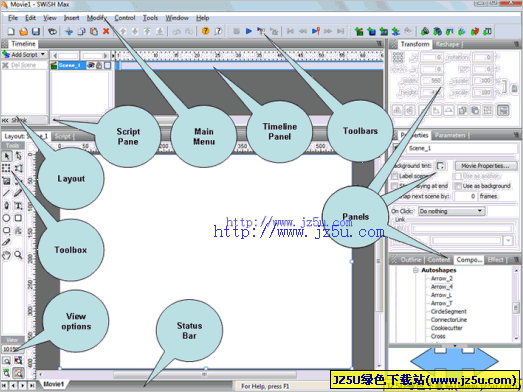Click the final toolbar icon in the top row
523x392 pixels.
pyautogui.click(x=487, y=31)
